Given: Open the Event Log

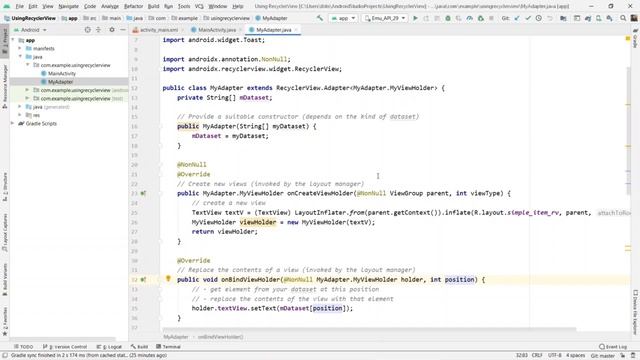Looking at the screenshot, I should tap(613, 347).
